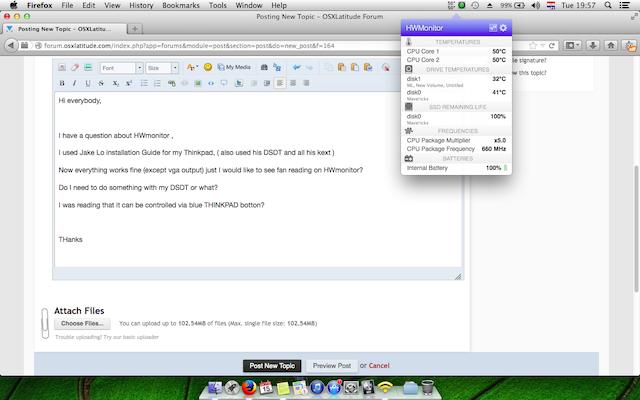Open the Font dropdown in editor
The width and height of the screenshot is (640, 400).
(x=120, y=68)
